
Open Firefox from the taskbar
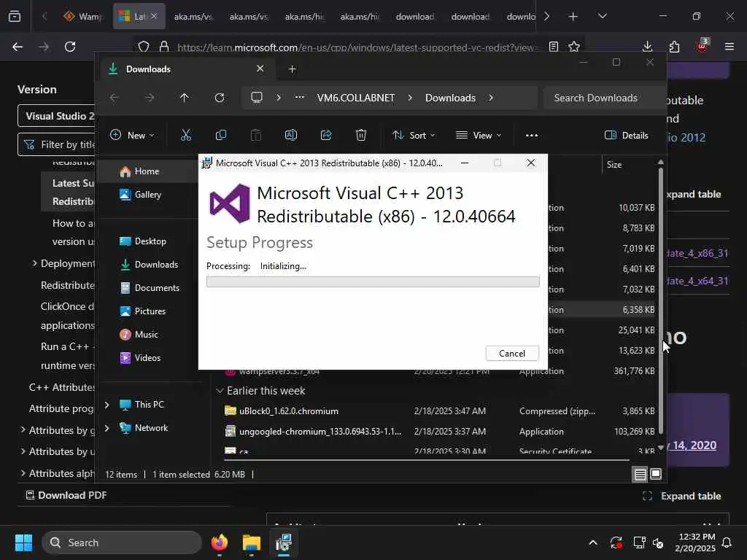coord(219,542)
